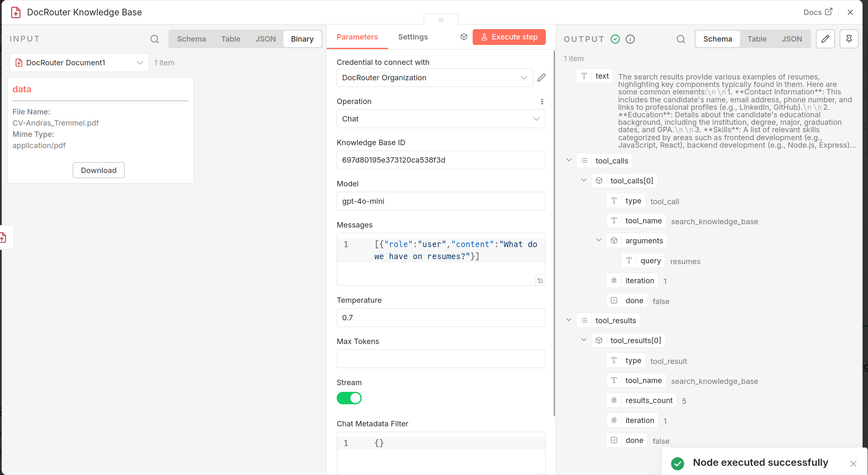Click the Messages code editor
Screen dimensions: 868x475
[441, 259]
